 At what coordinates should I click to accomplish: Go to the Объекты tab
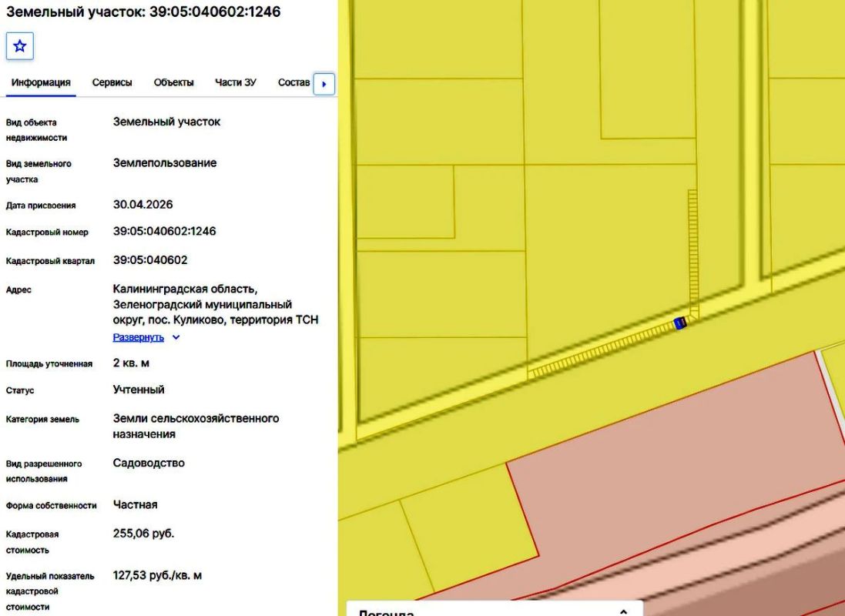coord(173,82)
